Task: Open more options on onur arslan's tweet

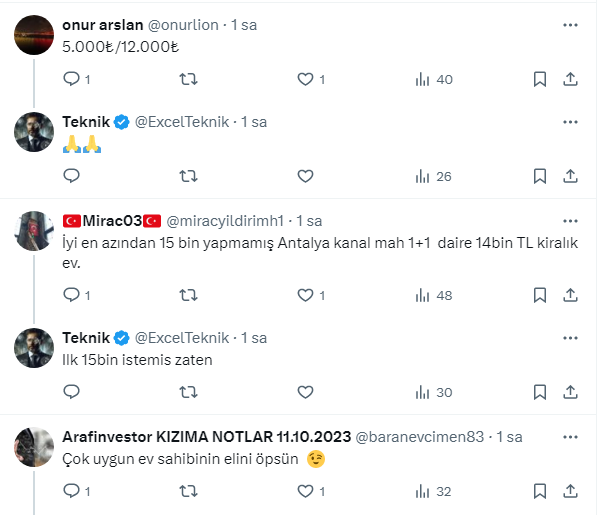Action: pos(570,24)
